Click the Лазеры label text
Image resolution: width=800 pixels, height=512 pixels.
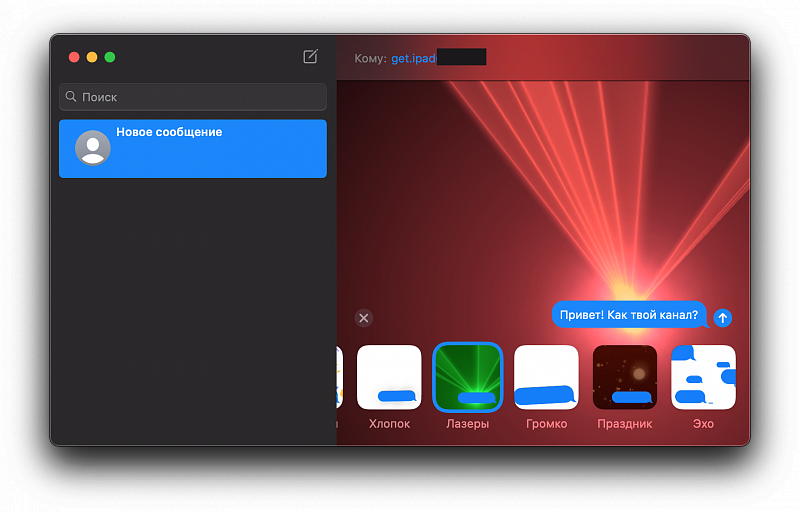467,424
